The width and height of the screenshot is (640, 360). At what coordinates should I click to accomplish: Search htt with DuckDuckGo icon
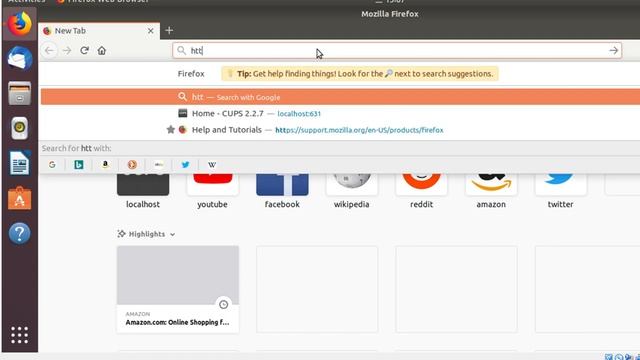tap(132, 164)
